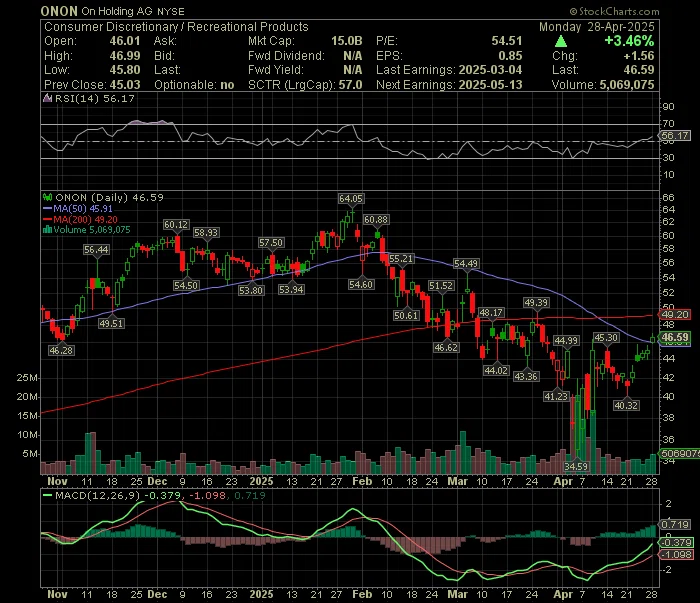Click the P/E 54.51 value

pyautogui.click(x=507, y=41)
